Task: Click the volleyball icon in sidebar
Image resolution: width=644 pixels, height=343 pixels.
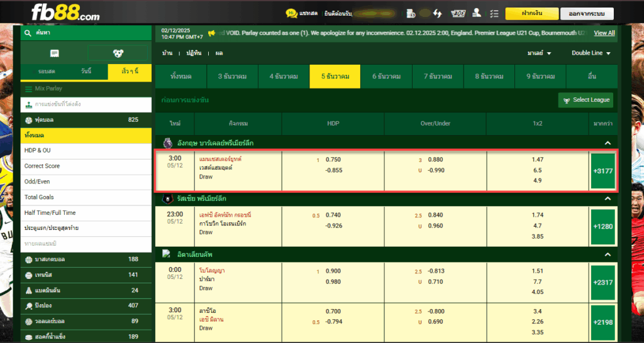Action: (28, 321)
